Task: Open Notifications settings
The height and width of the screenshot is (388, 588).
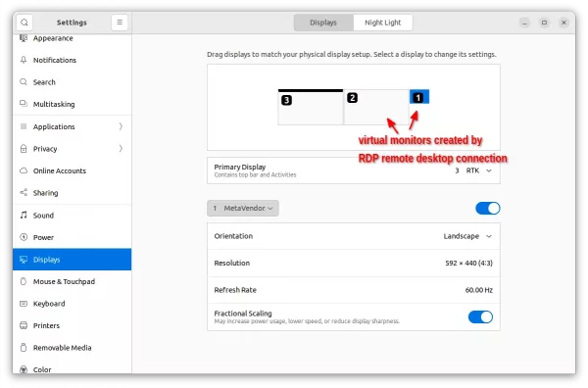Action: click(72, 60)
